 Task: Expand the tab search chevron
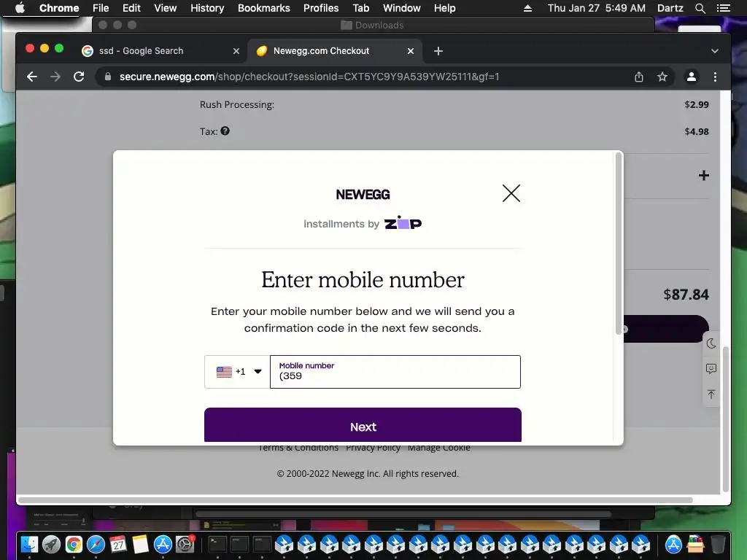tap(715, 51)
